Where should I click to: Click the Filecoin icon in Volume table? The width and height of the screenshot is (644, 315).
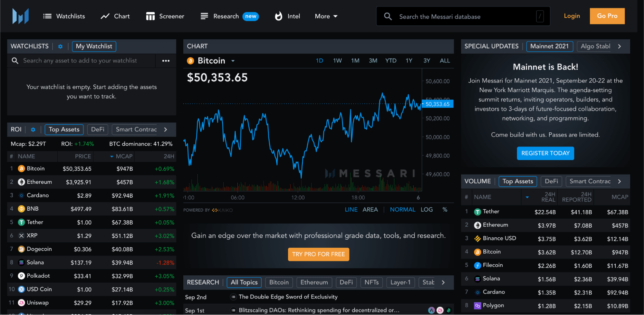[477, 265]
